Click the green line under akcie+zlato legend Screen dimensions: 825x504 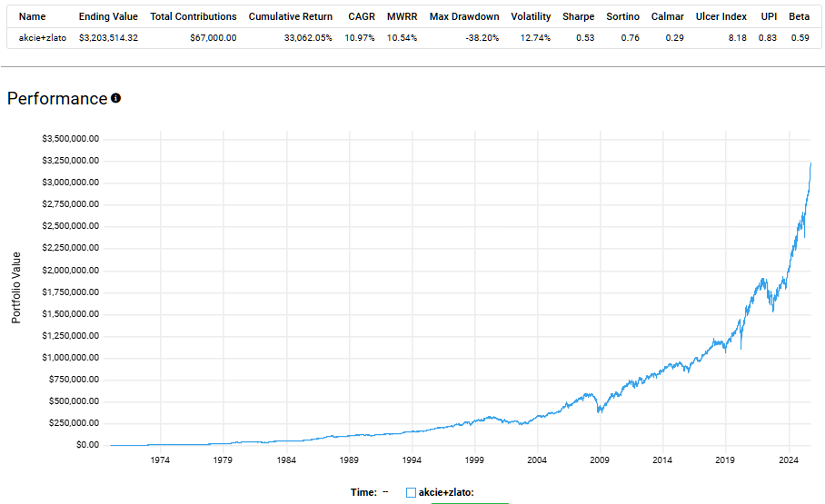(470, 501)
